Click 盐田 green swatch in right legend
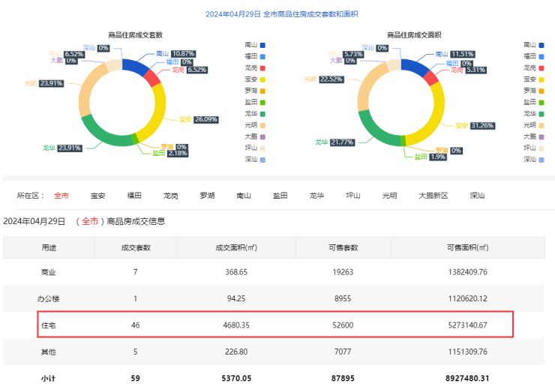 tap(542, 102)
